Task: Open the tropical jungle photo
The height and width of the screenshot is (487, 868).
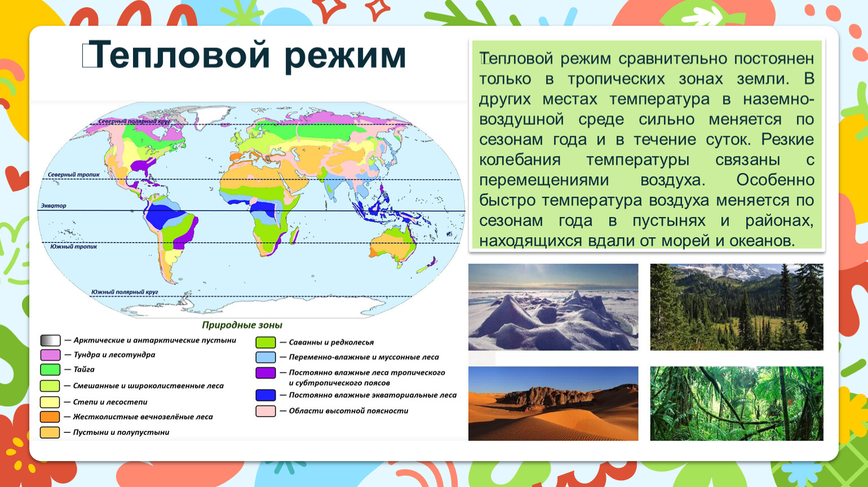Action: (737, 404)
